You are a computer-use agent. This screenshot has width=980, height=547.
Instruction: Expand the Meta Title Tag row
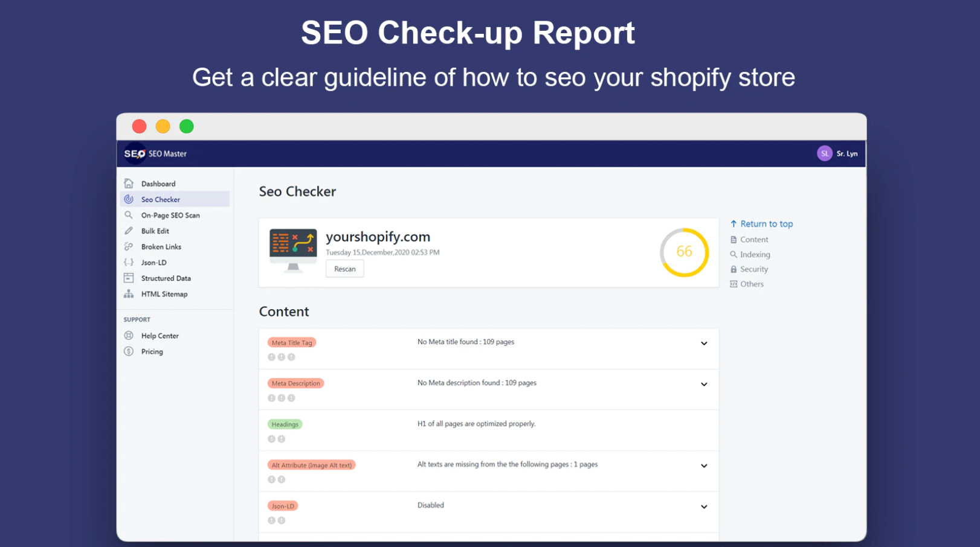[704, 344]
